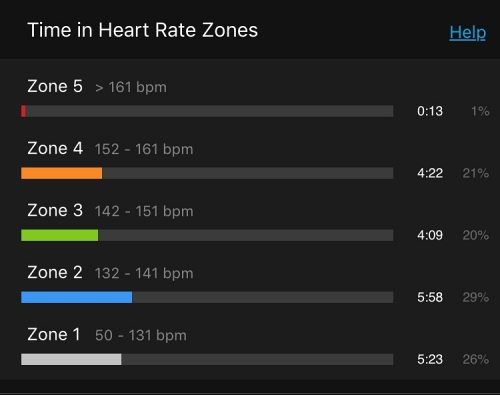The height and width of the screenshot is (395, 500).
Task: Select the Zone 3 label
Action: (x=55, y=210)
